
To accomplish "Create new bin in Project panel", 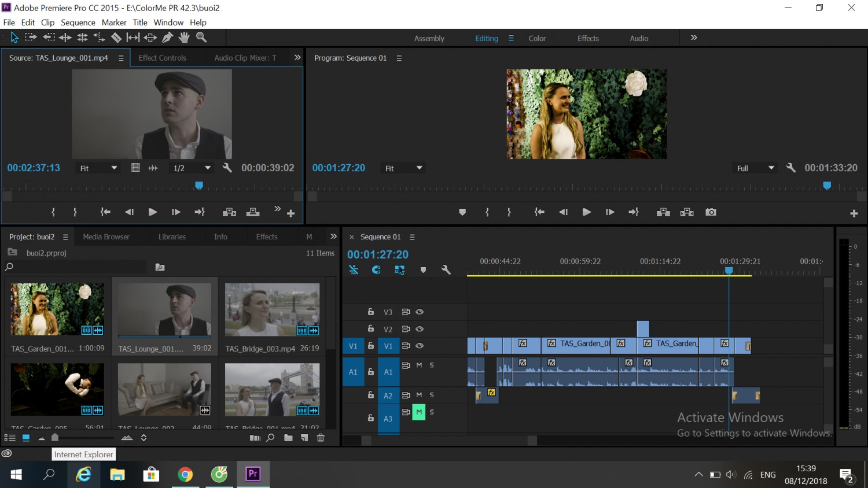I will pyautogui.click(x=288, y=438).
